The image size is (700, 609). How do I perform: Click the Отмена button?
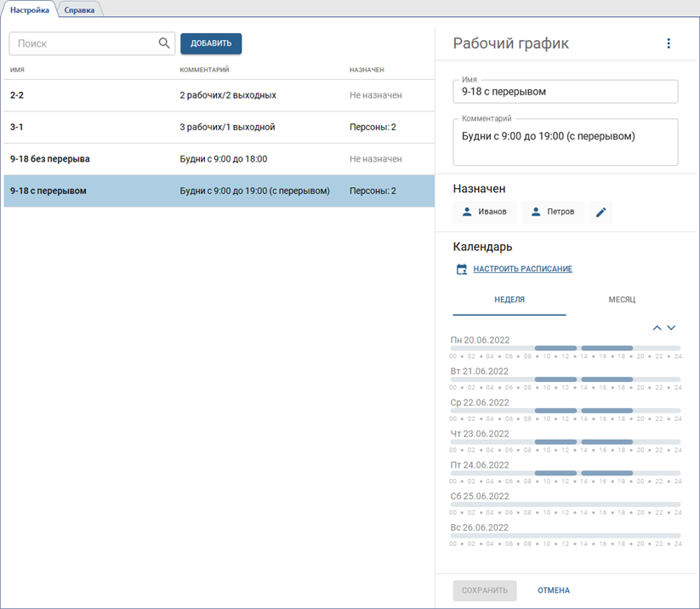(554, 590)
